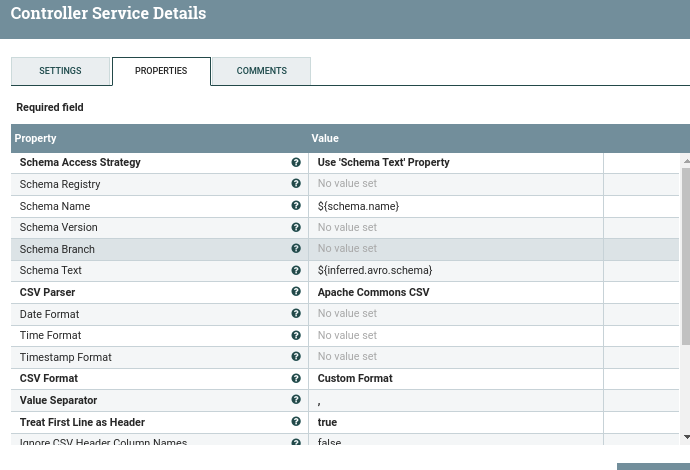Click help icon for Value Separator
The image size is (690, 470).
(296, 400)
